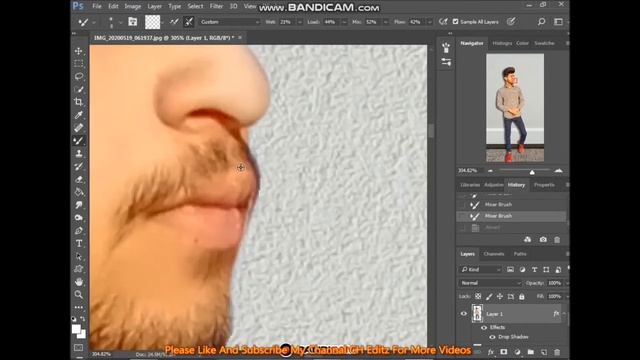Viewport: 640px width, 360px height.
Task: Enable airbrush-style build-up toggle
Action: click(x=443, y=22)
